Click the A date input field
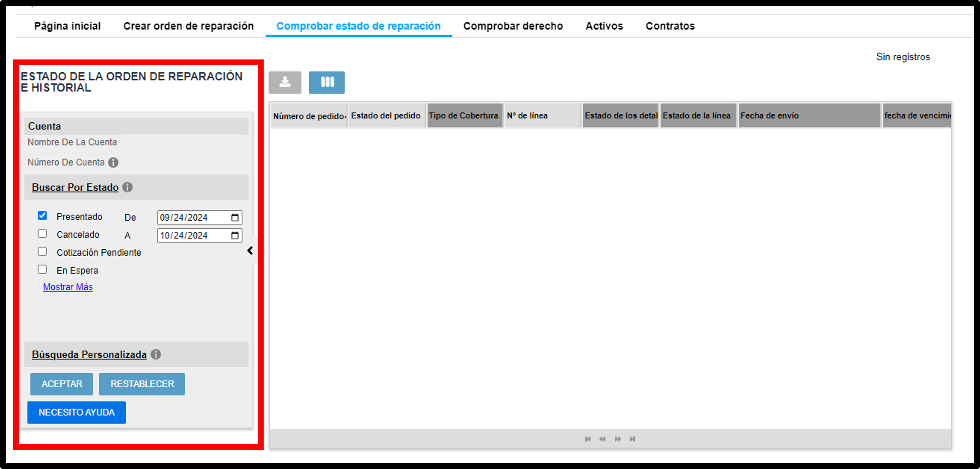The image size is (980, 469). (x=199, y=235)
